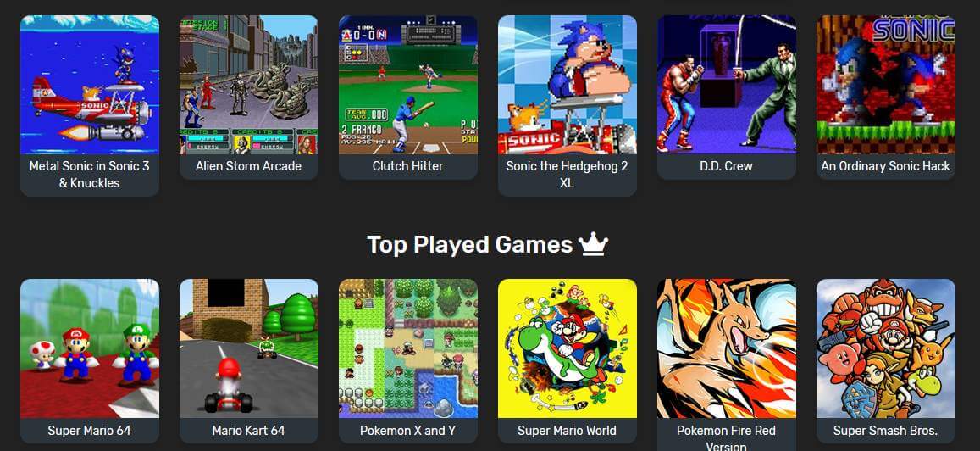Click the Alien Storm Arcade title link
The height and width of the screenshot is (451, 980).
[x=249, y=166]
